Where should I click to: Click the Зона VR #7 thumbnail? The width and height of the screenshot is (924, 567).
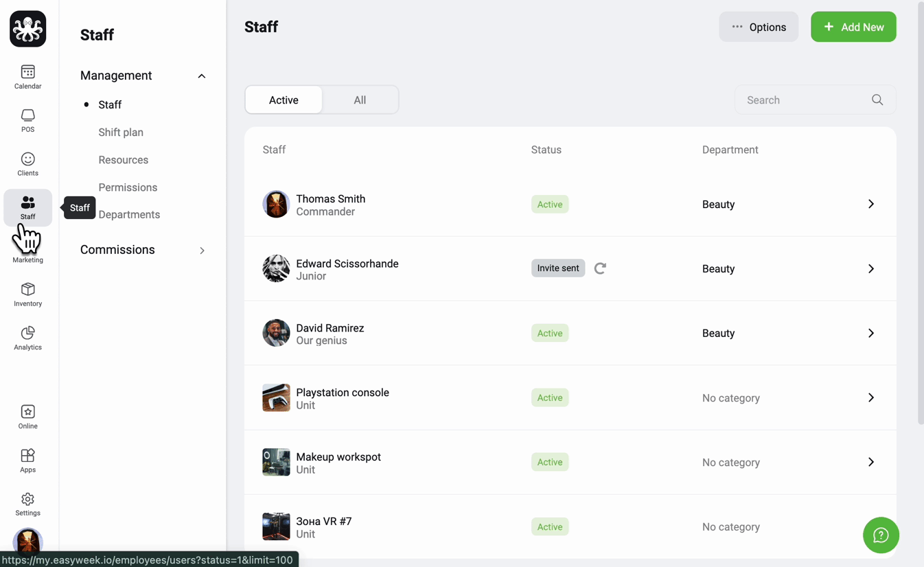(276, 526)
